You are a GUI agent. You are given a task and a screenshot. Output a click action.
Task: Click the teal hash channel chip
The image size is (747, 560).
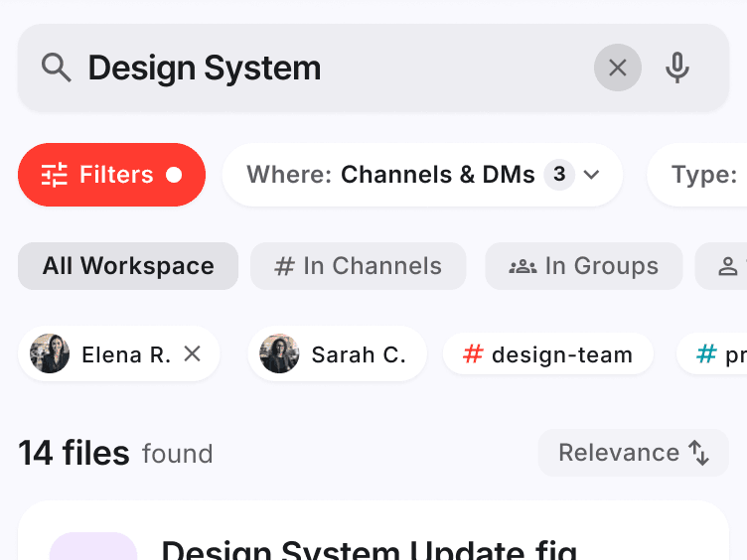(x=712, y=353)
